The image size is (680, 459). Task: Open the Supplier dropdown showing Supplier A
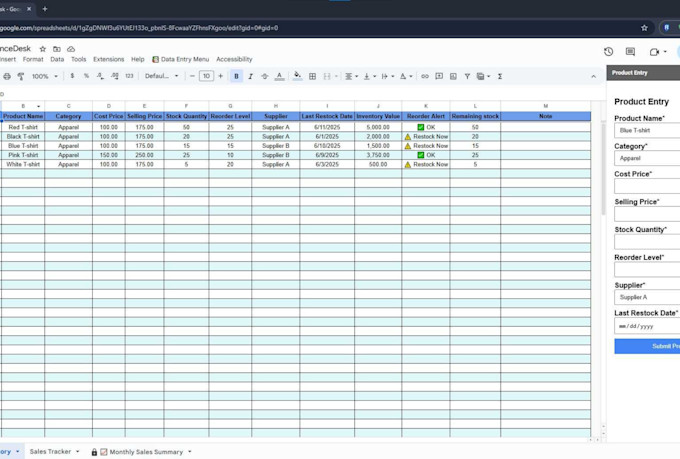(647, 297)
